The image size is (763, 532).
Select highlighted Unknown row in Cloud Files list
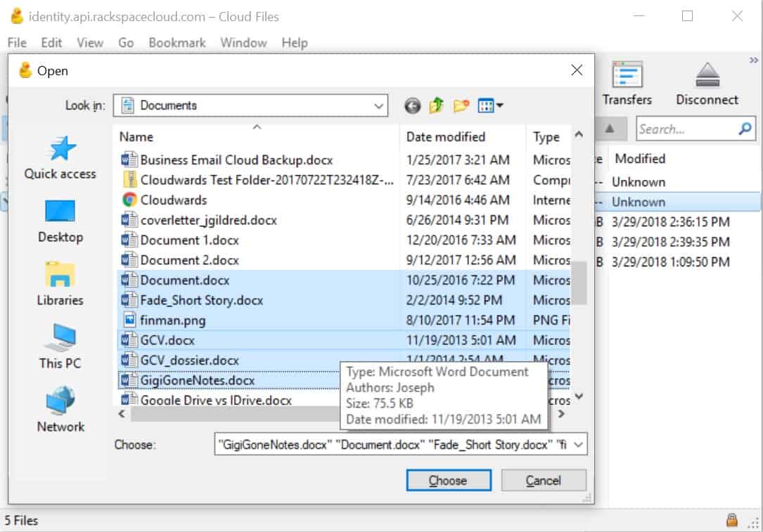click(677, 202)
